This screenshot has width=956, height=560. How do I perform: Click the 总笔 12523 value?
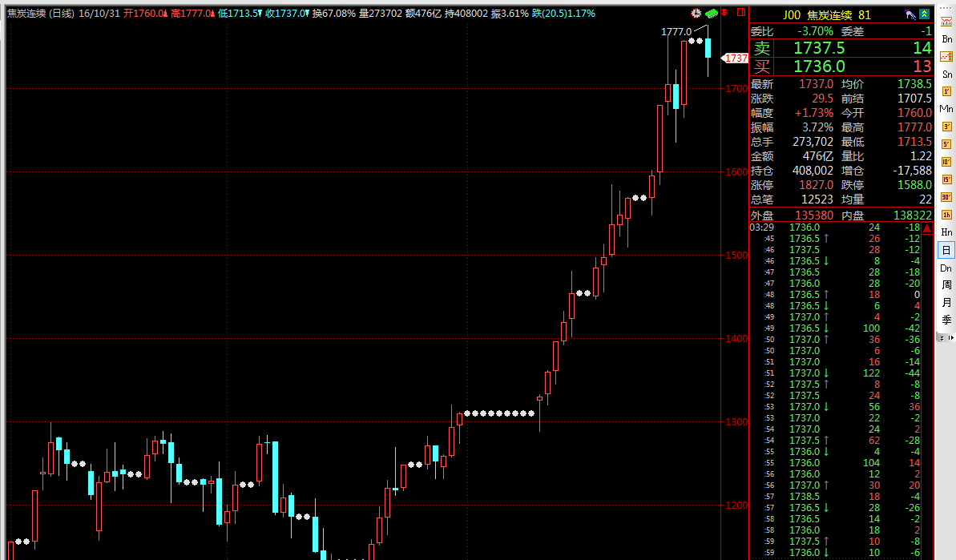tap(817, 199)
